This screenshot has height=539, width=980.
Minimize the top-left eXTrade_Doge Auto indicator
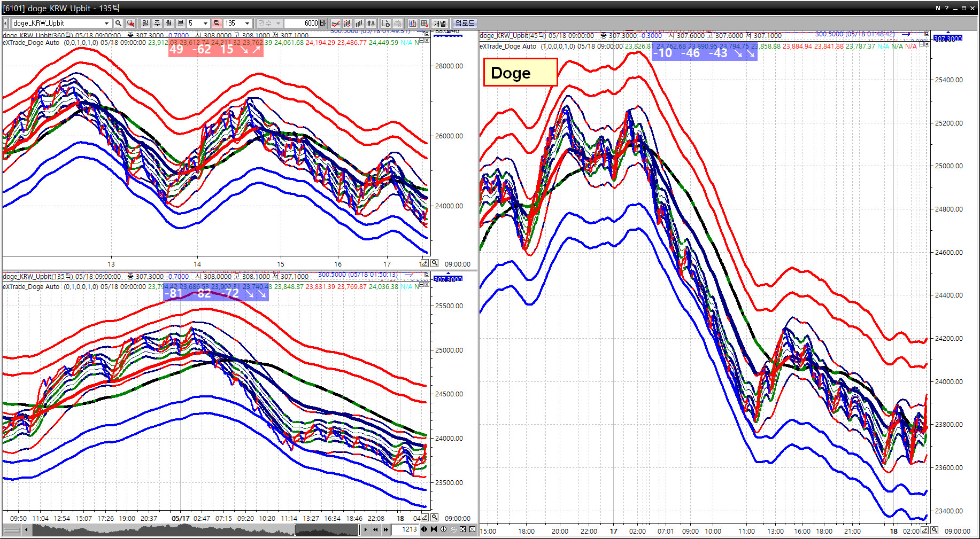pos(421,41)
